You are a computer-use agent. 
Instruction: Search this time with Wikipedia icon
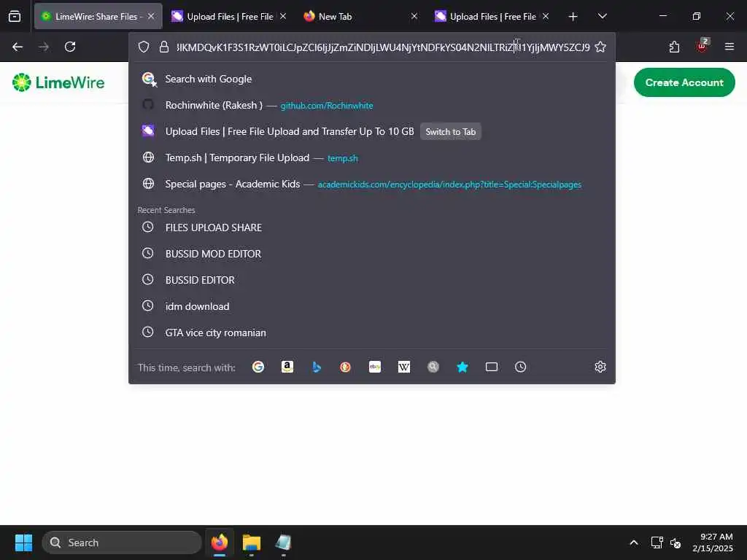(x=404, y=367)
